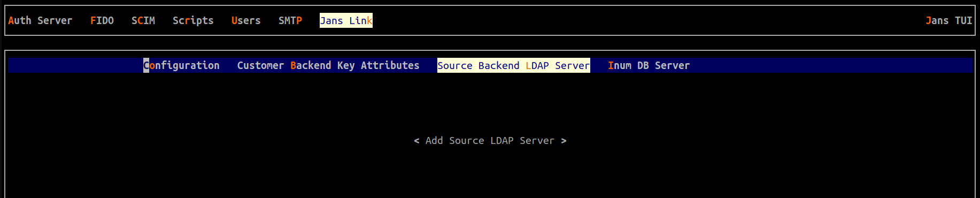Click the orange I in Inum DB Server

coord(611,65)
